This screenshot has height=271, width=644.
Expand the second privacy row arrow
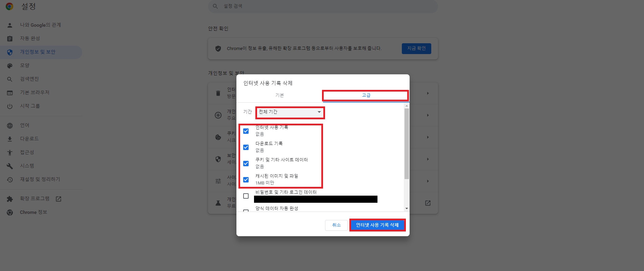428,115
